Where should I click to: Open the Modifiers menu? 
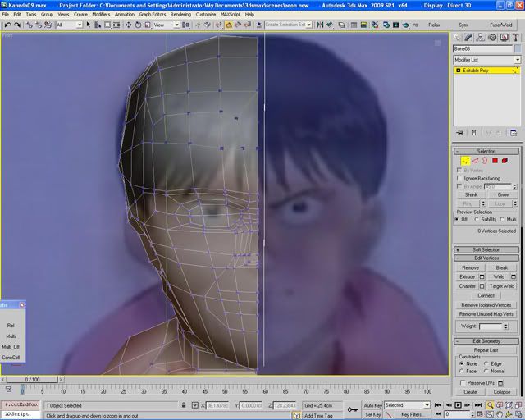click(101, 14)
